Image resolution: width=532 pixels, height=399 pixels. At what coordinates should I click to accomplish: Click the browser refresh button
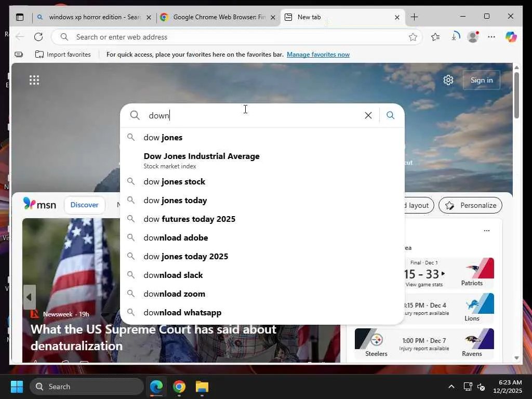(38, 37)
